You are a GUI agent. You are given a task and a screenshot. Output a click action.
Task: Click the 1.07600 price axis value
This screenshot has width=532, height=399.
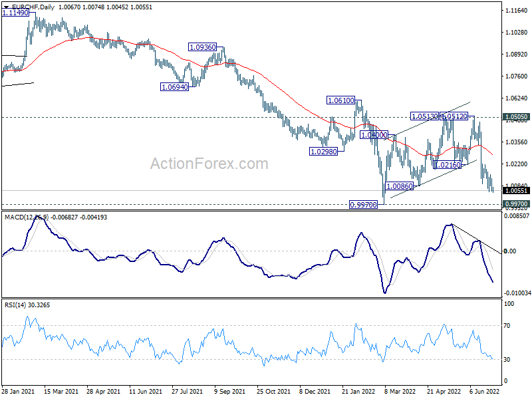(517, 76)
